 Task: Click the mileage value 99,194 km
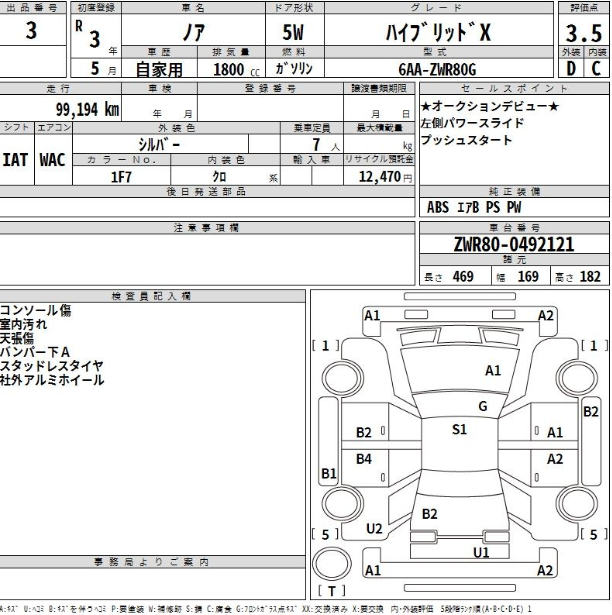(x=88, y=109)
